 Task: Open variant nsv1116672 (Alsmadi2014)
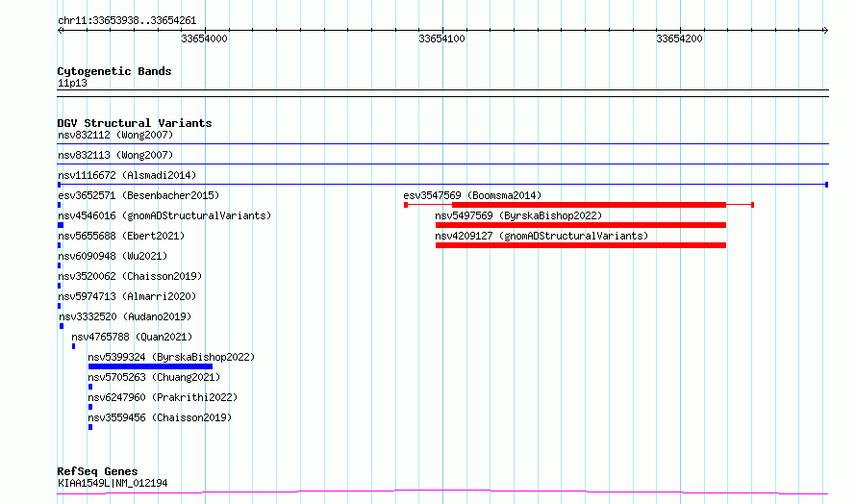(x=127, y=175)
